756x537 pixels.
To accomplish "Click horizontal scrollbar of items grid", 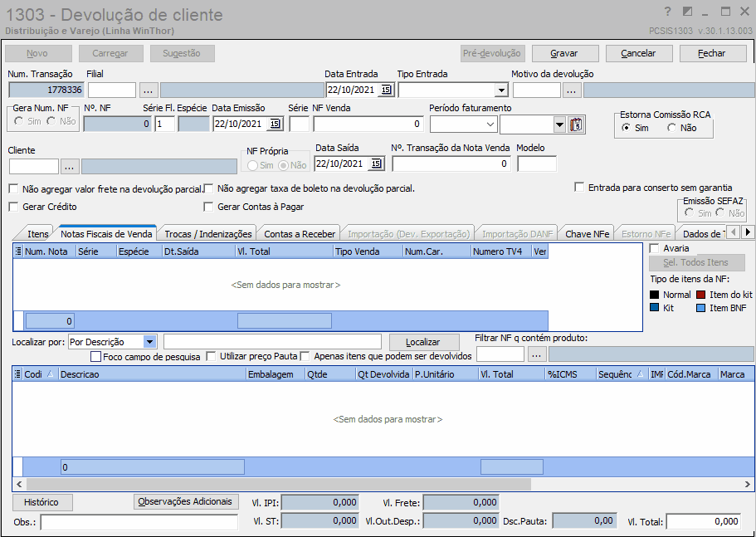I will pos(279,484).
